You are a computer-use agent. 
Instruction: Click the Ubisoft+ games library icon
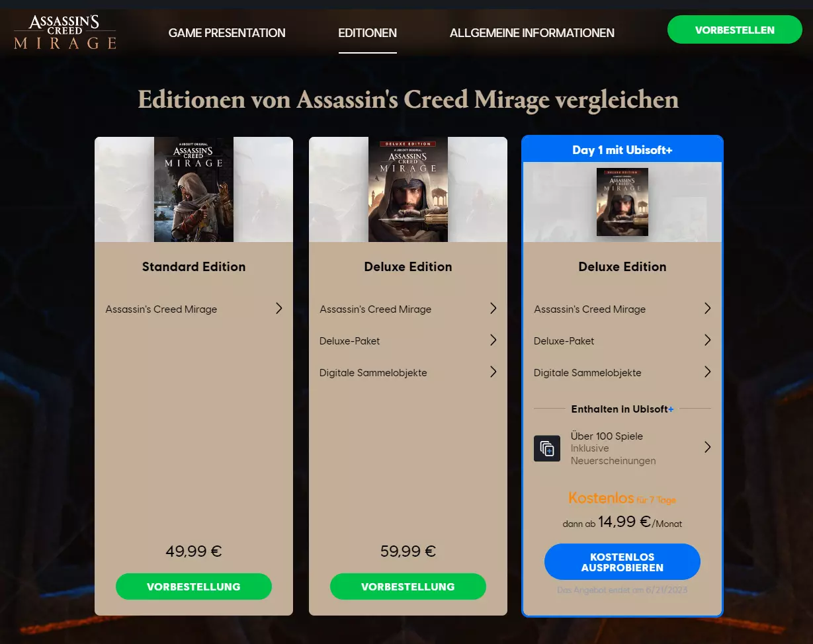tap(547, 448)
